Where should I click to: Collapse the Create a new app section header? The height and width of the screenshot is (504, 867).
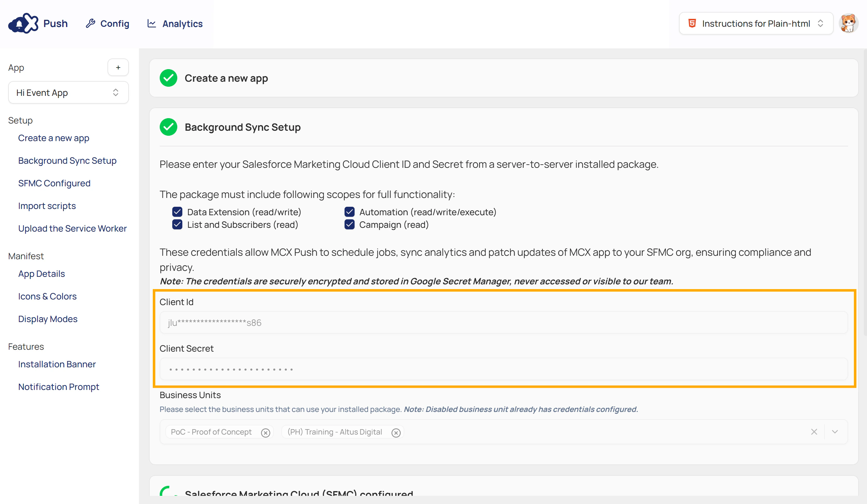coord(504,78)
